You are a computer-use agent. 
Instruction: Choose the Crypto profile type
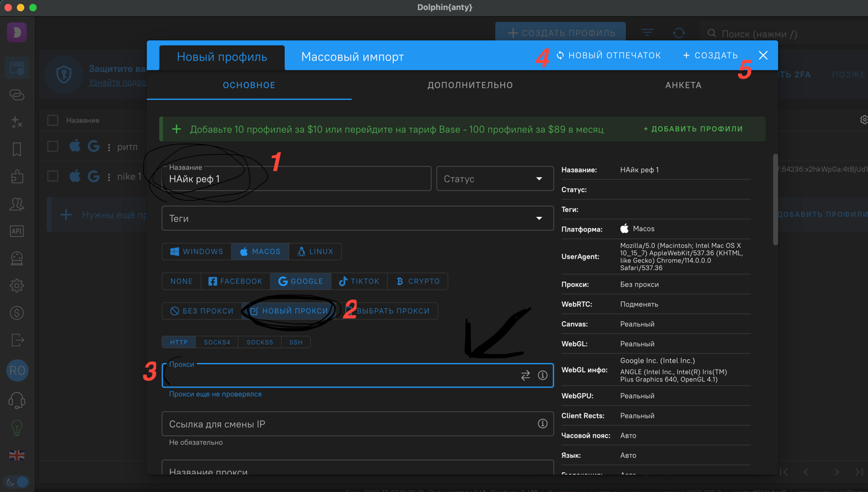point(418,281)
